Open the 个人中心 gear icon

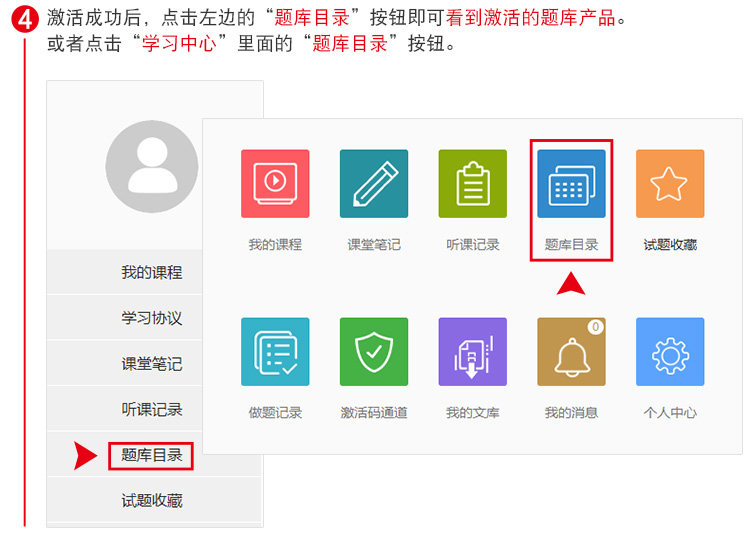pos(670,351)
